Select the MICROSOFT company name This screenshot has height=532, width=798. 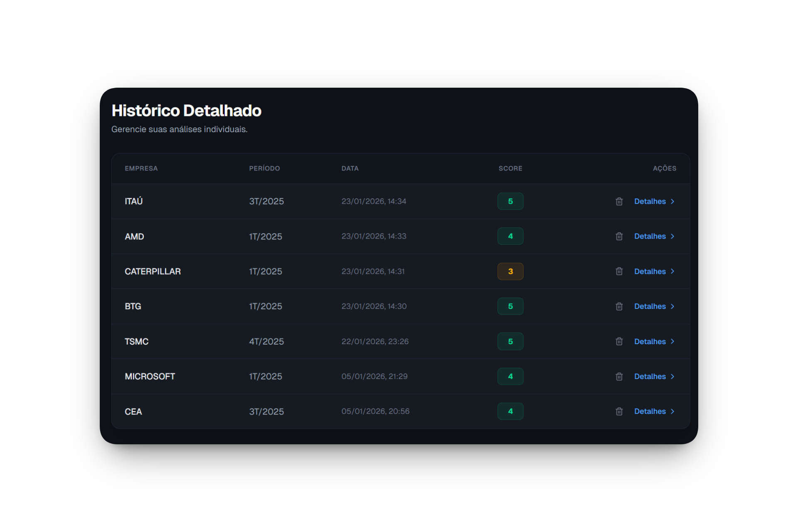(x=150, y=377)
